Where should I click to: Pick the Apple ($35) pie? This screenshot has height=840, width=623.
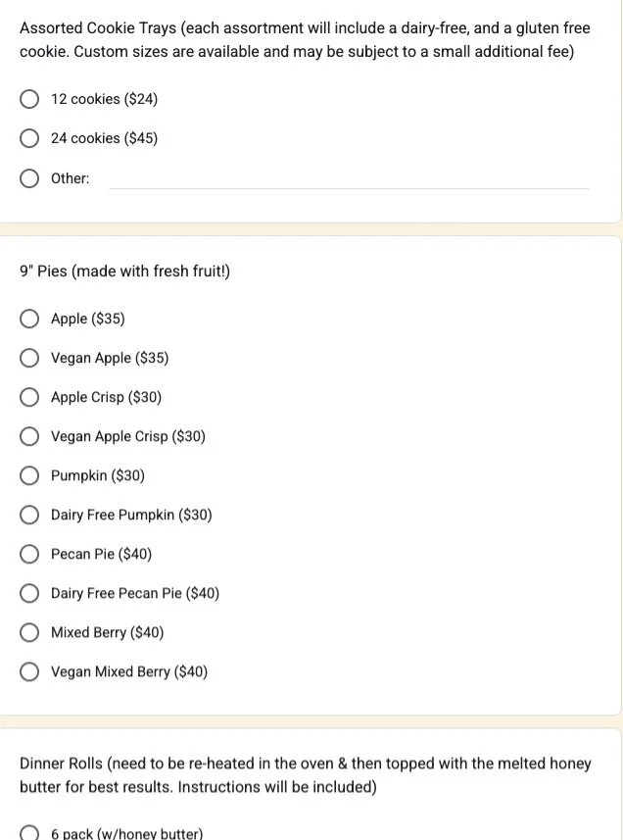(x=30, y=319)
